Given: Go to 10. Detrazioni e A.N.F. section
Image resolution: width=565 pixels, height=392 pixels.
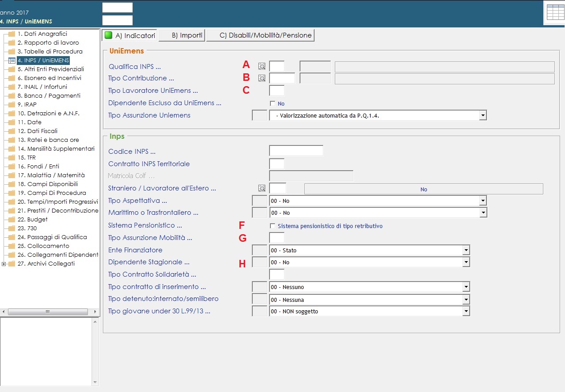Looking at the screenshot, I should (x=48, y=113).
